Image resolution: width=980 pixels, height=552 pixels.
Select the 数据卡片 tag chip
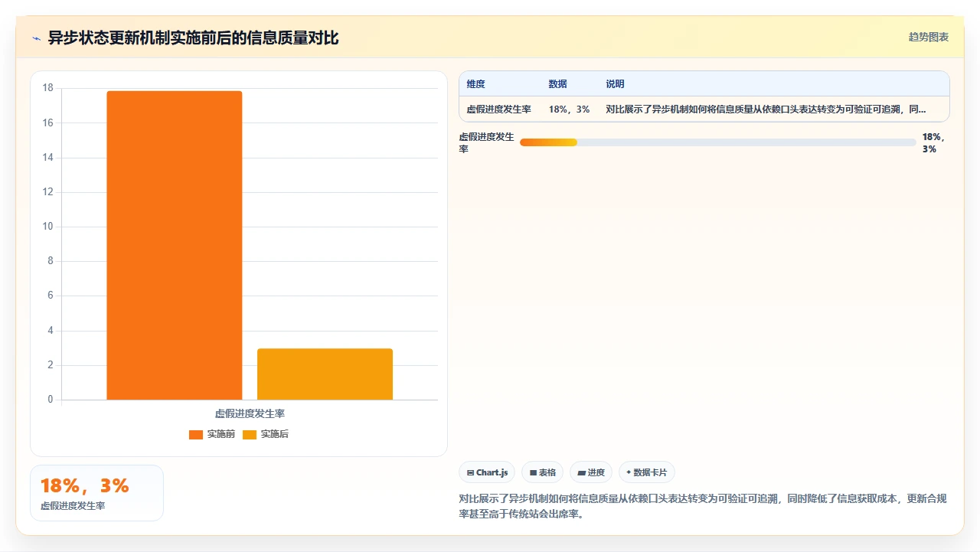tap(647, 472)
